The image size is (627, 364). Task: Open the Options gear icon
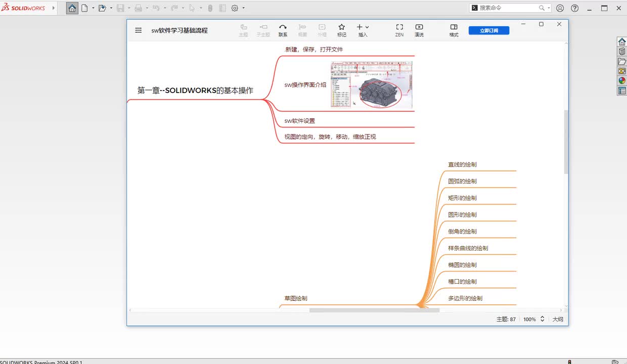click(235, 8)
